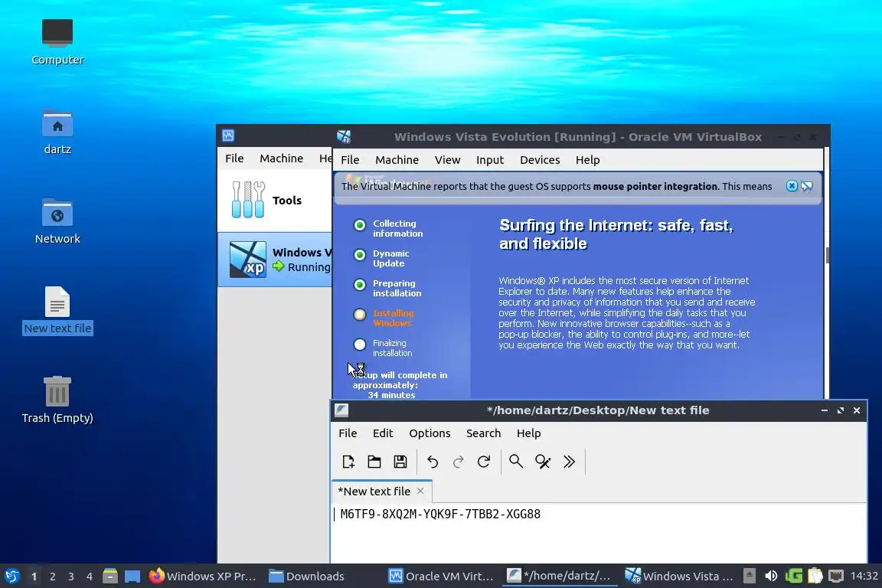
Task: Switch to Firefox Windows XP Pr... taskbar entry
Action: (x=202, y=577)
